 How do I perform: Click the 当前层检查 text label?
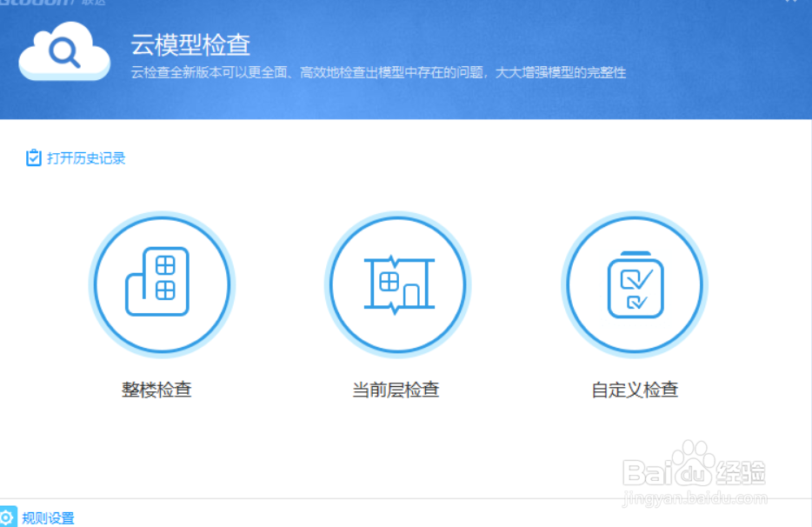[397, 390]
